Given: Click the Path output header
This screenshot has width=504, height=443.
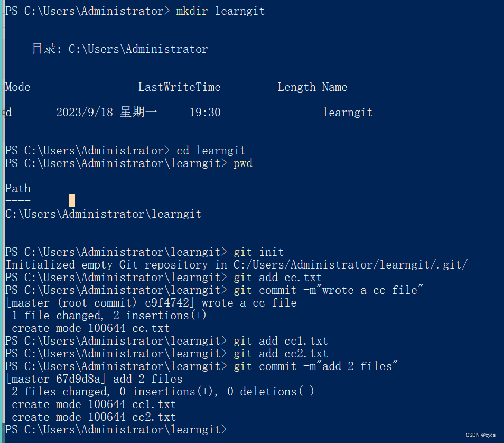Looking at the screenshot, I should (x=18, y=189).
